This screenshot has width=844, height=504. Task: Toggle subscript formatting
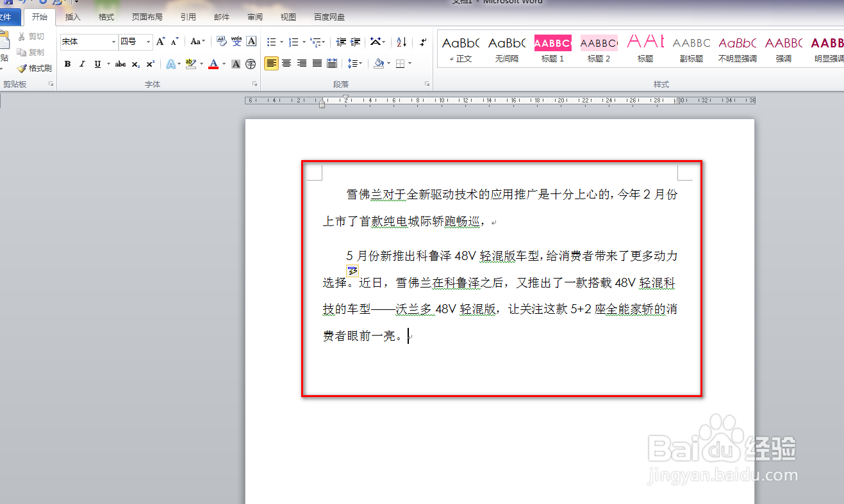(x=135, y=64)
